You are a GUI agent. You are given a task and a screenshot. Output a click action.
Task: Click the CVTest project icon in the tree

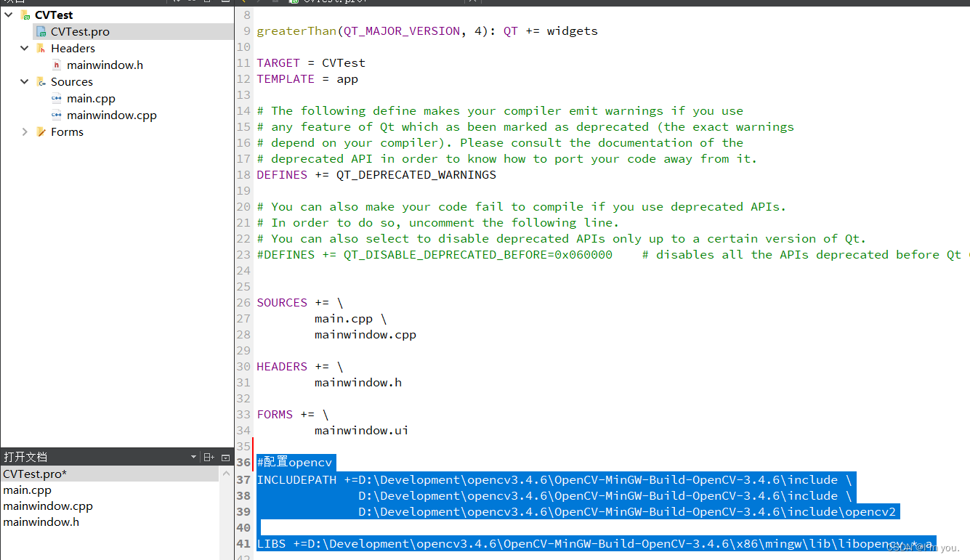(x=25, y=15)
